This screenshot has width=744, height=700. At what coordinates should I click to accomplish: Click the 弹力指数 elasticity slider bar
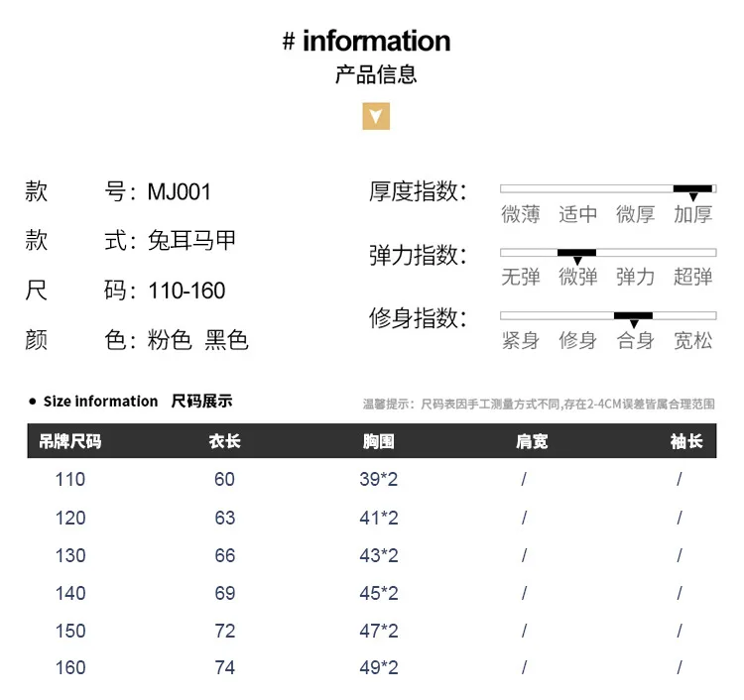pyautogui.click(x=608, y=253)
